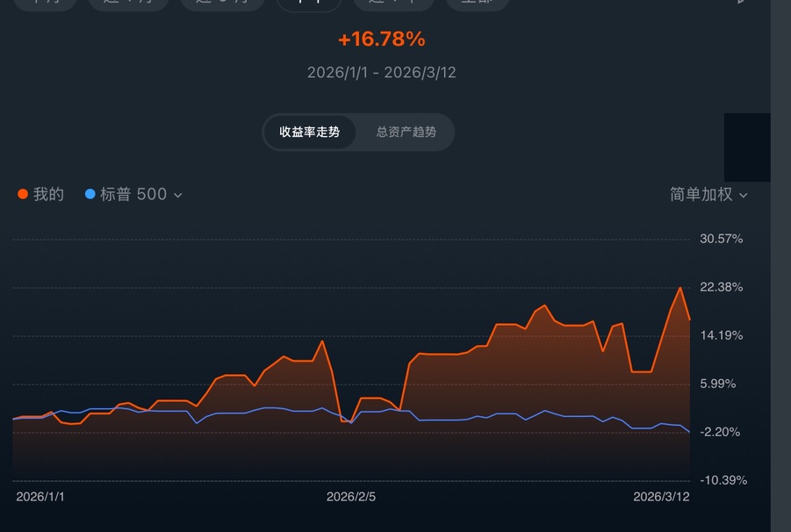
Task: Click the 2026/2/5 label on the x-axis
Action: (351, 497)
